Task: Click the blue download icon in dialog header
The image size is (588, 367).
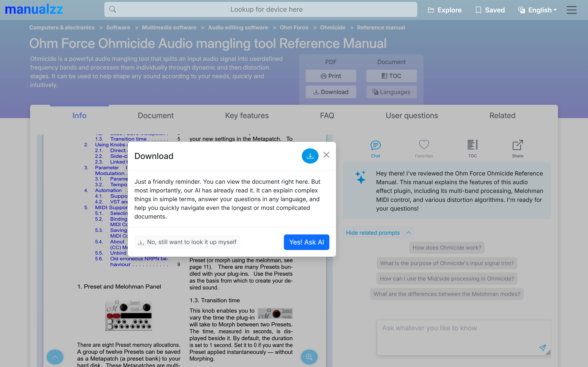Action: pos(310,156)
